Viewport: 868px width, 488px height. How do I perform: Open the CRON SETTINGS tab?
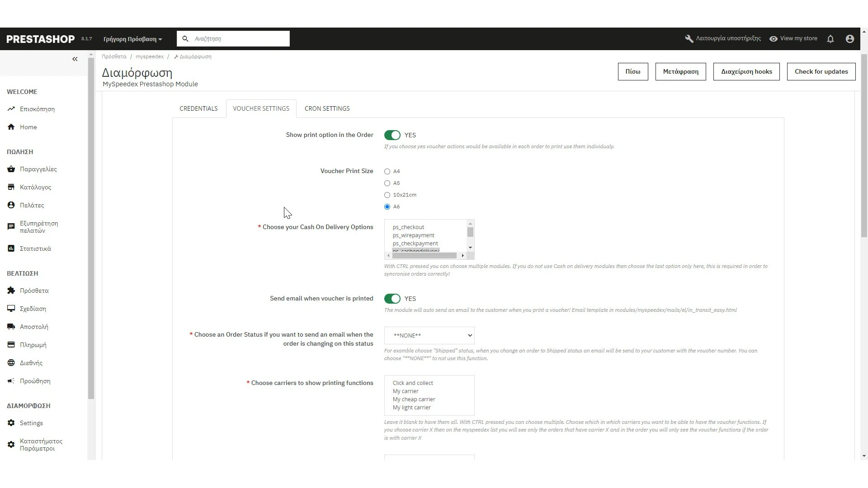click(327, 108)
